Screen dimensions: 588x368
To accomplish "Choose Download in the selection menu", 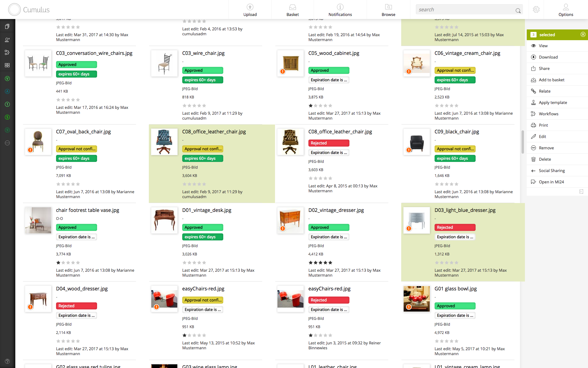I will click(x=557, y=57).
